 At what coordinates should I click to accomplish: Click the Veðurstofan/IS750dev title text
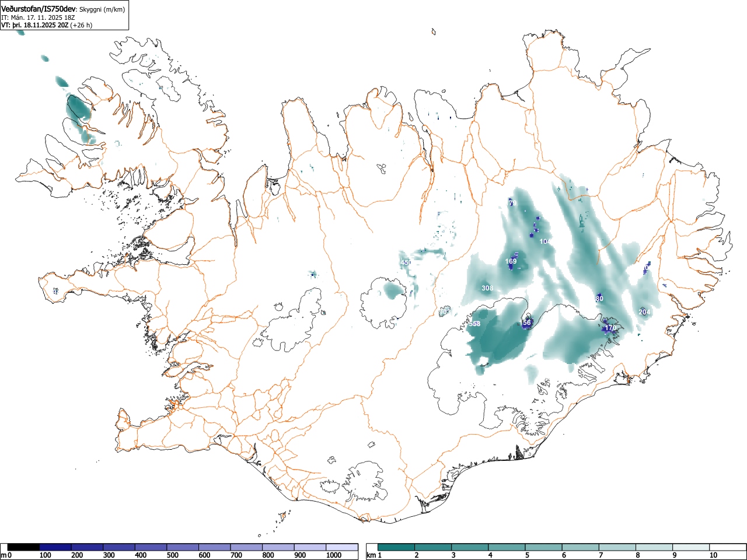(x=39, y=9)
